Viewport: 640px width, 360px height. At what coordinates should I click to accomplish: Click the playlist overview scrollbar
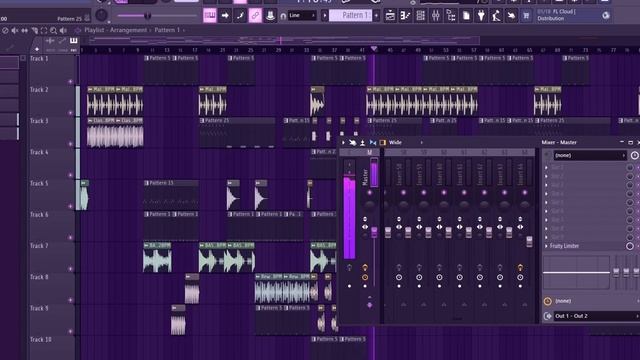coord(284,40)
